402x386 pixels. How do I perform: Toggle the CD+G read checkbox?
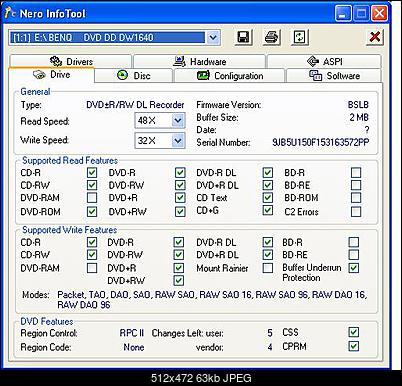(x=268, y=210)
